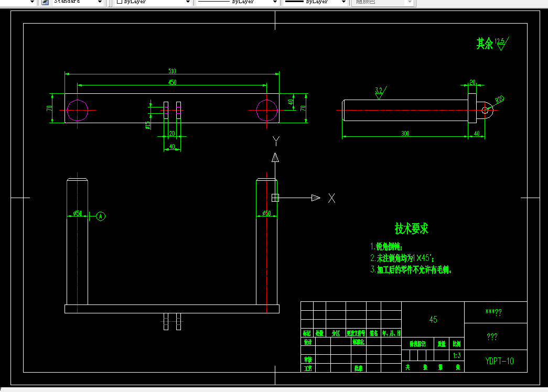Select the 分区 title block cell
The image size is (548, 392).
[x=336, y=333]
